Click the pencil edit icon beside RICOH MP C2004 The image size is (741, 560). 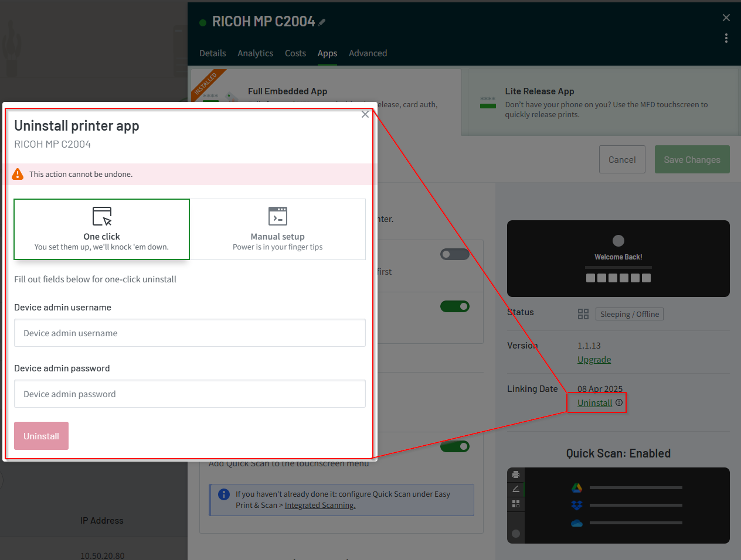321,22
